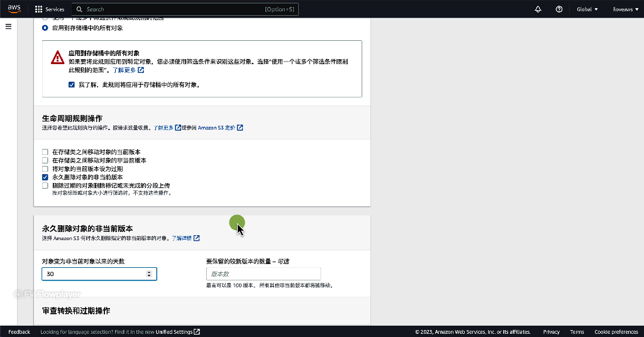Open the 'Amazon S3 定价' link
The image size is (644, 337).
216,128
